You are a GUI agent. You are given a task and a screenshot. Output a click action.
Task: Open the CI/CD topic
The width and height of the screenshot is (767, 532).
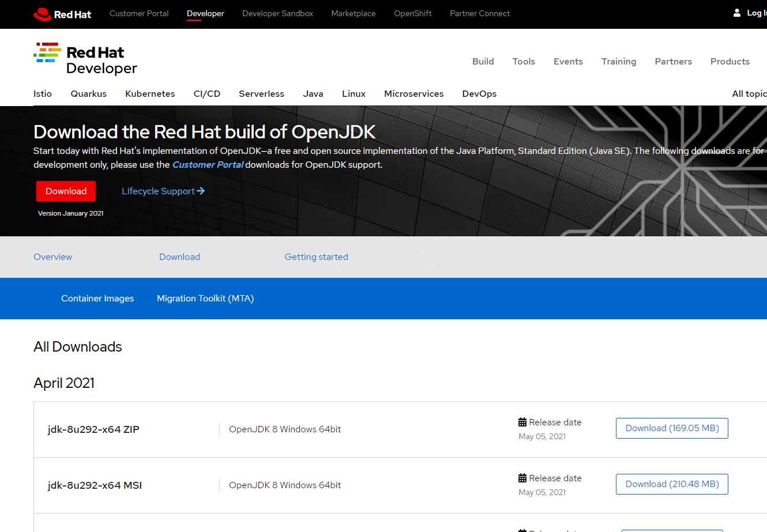click(207, 94)
